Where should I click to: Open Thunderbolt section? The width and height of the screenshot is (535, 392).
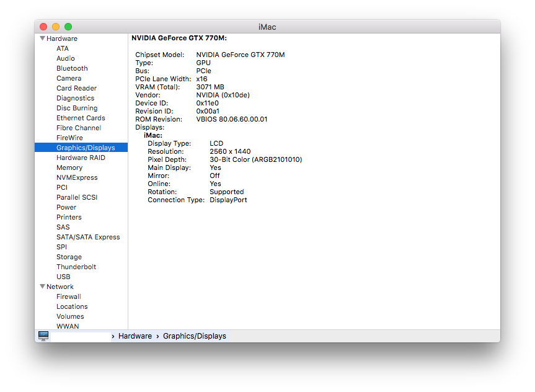pos(76,266)
